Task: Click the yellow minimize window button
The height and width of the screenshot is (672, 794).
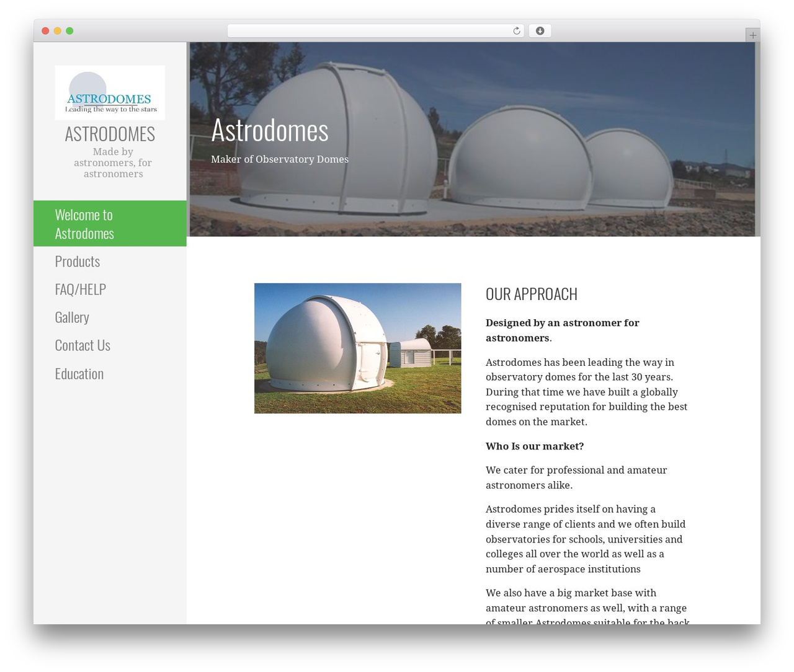Action: click(x=57, y=31)
